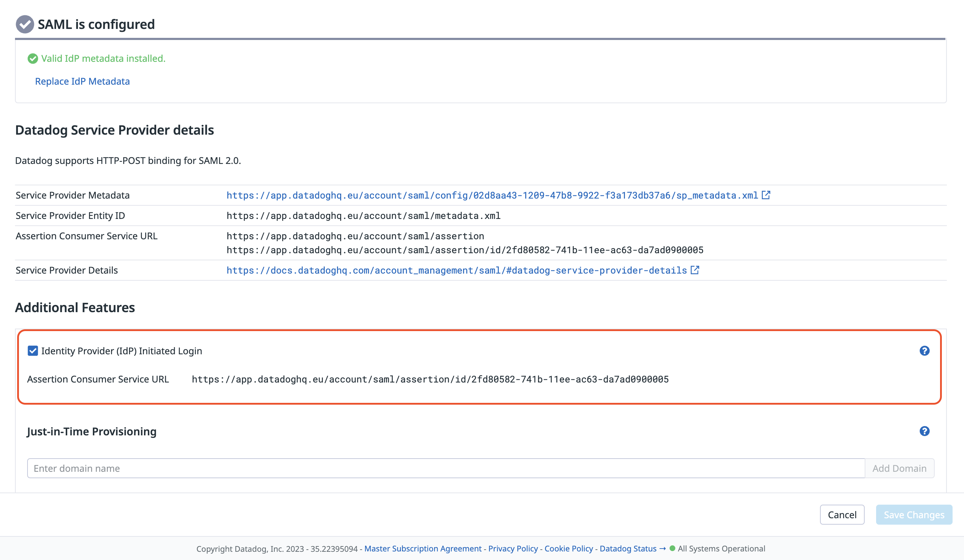The height and width of the screenshot is (560, 964).
Task: Click external link icon beside docs provider details URL
Action: pos(695,270)
